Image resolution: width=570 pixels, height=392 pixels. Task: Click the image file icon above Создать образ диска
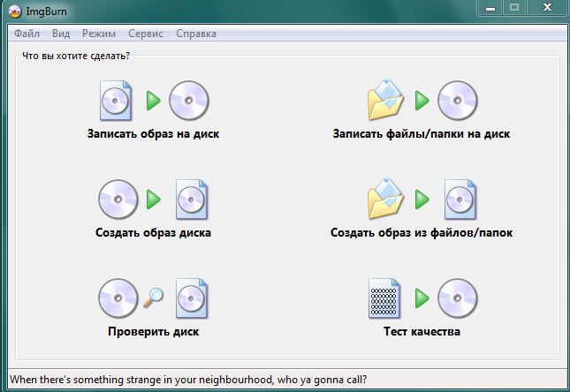(192, 200)
